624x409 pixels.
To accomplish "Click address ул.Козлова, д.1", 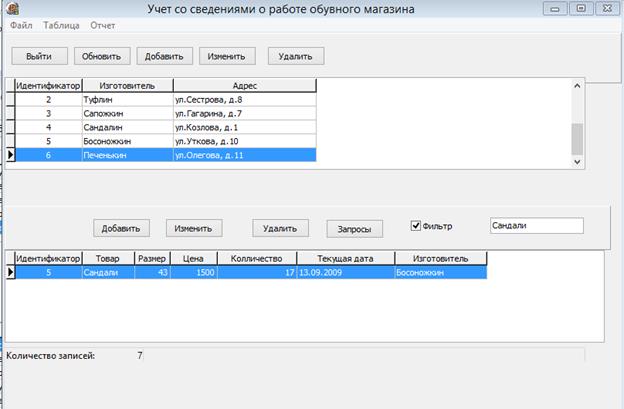I will (x=245, y=127).
